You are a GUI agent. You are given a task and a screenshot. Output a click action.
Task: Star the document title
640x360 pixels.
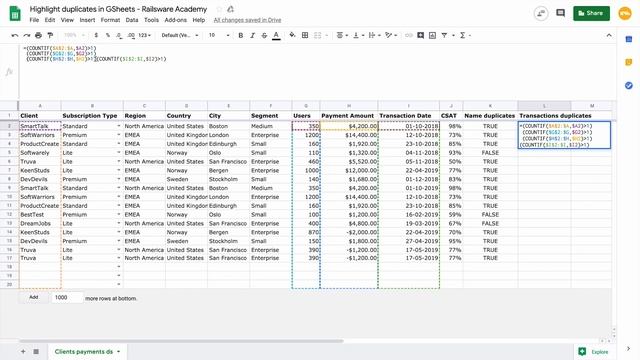(x=219, y=9)
